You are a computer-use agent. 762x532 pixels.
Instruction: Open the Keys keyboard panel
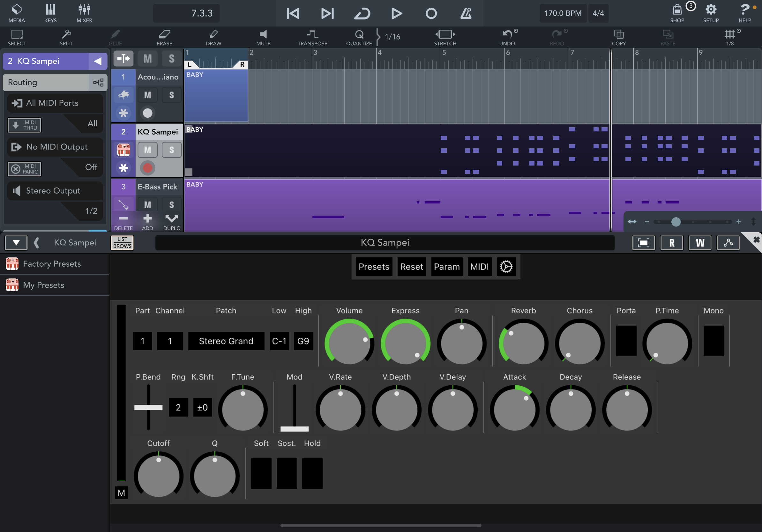tap(50, 13)
